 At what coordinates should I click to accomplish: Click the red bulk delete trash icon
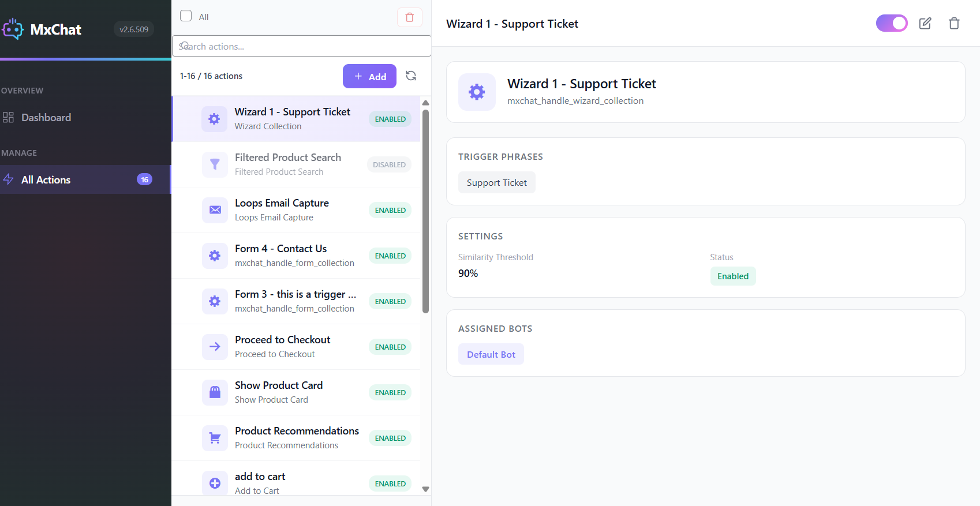coord(410,17)
